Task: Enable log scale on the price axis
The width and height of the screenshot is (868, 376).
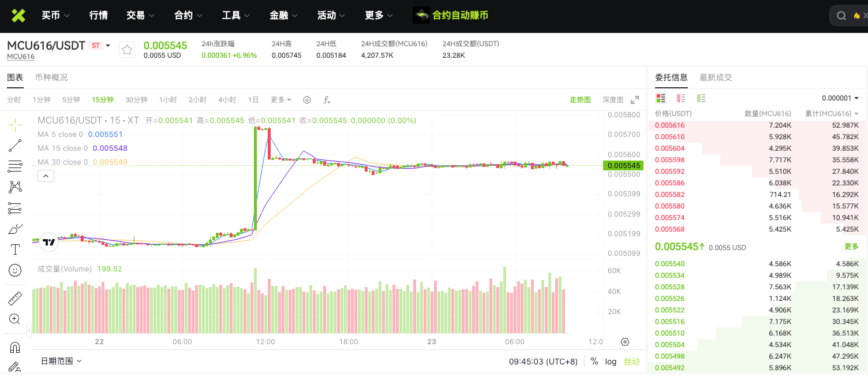Action: pos(611,362)
